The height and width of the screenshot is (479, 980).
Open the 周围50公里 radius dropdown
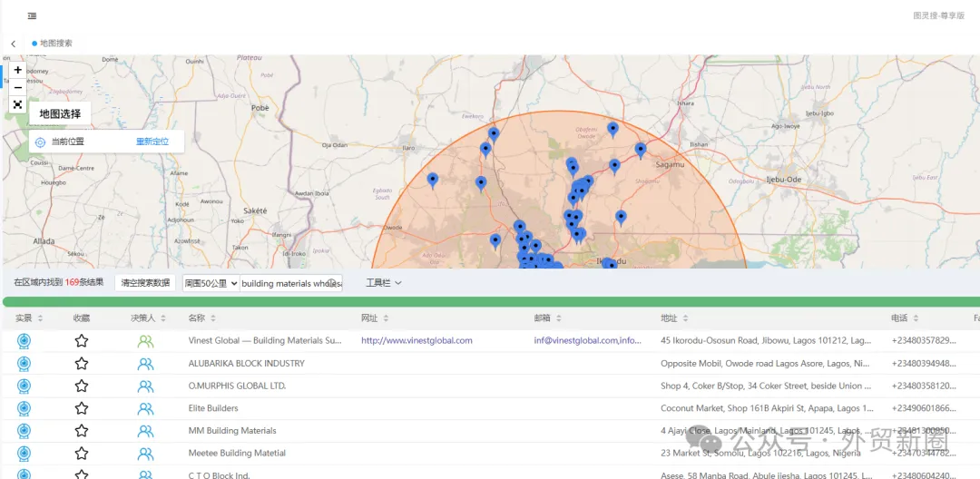(x=211, y=283)
